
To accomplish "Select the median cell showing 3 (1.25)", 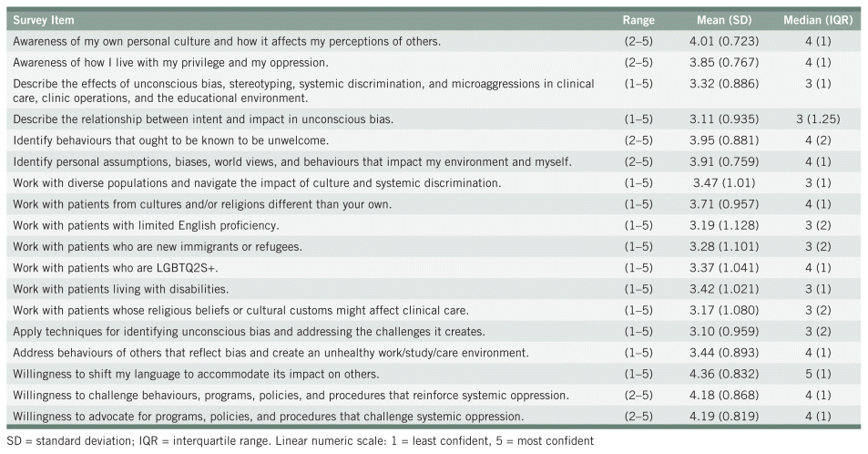I will (816, 119).
